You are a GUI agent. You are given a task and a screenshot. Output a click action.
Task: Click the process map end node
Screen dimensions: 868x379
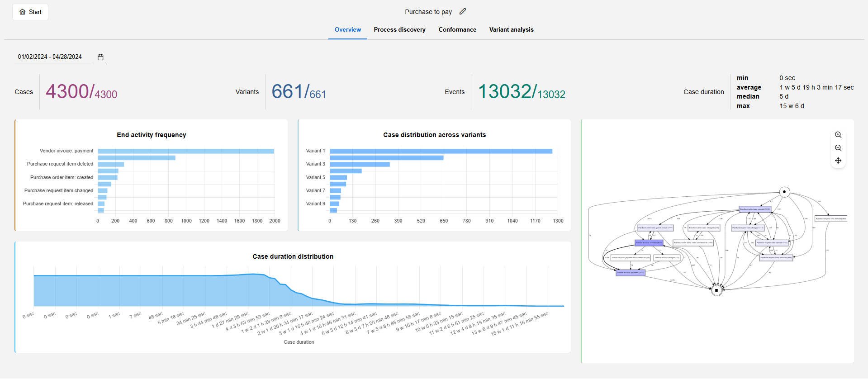click(x=716, y=290)
